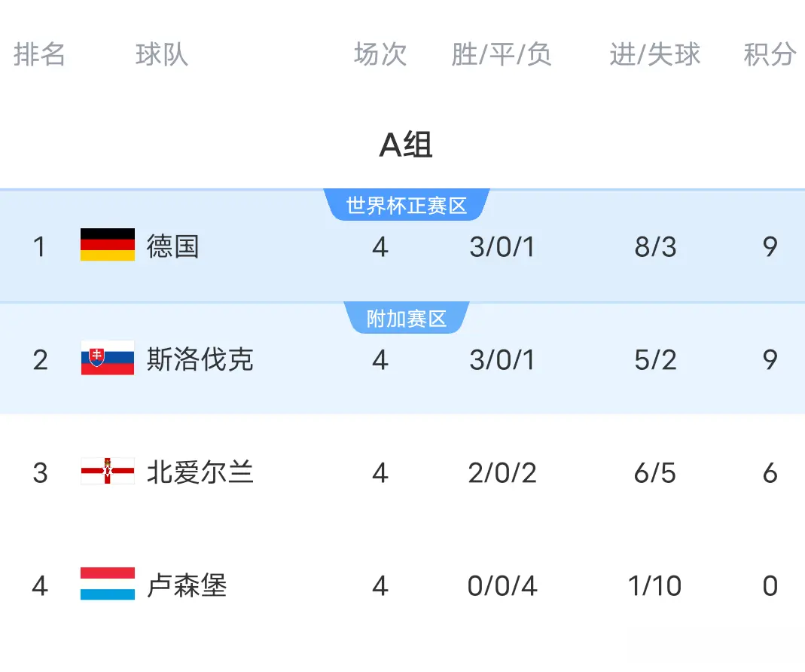The height and width of the screenshot is (672, 805).
Task: Click the 进/失球 column header
Action: tap(654, 53)
